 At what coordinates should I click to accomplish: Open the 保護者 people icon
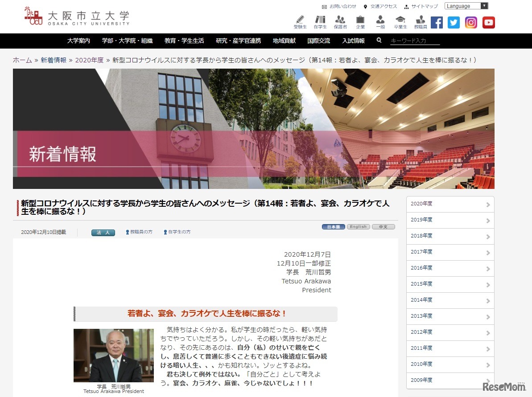(x=340, y=22)
